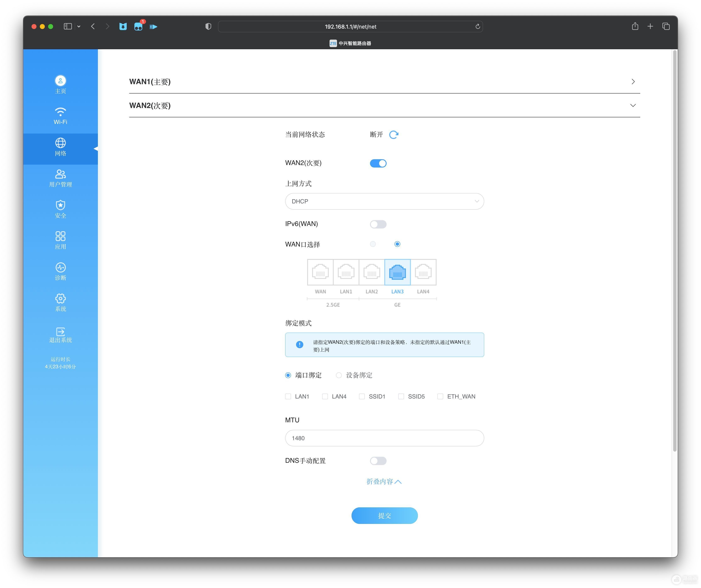Open 用户管理 user management sidebar icon

pyautogui.click(x=60, y=174)
